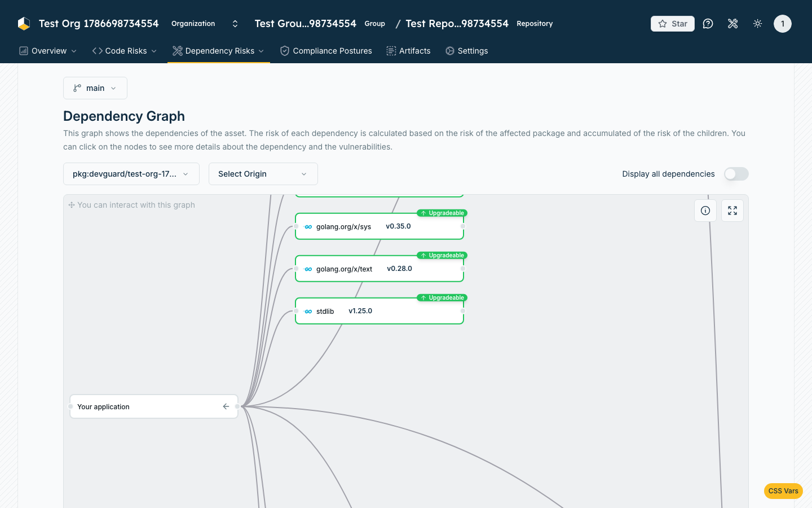Screen dimensions: 812x508
Task: Click the help chat bubble icon
Action: tap(708, 24)
